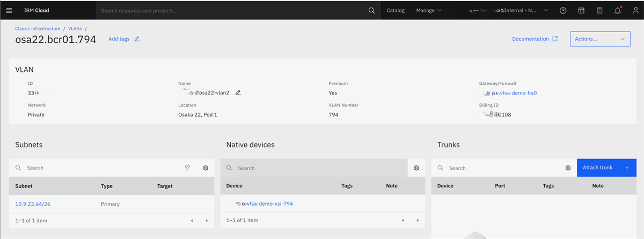This screenshot has width=644, height=239.
Task: Open the Help question mark icon
Action: coord(563,10)
